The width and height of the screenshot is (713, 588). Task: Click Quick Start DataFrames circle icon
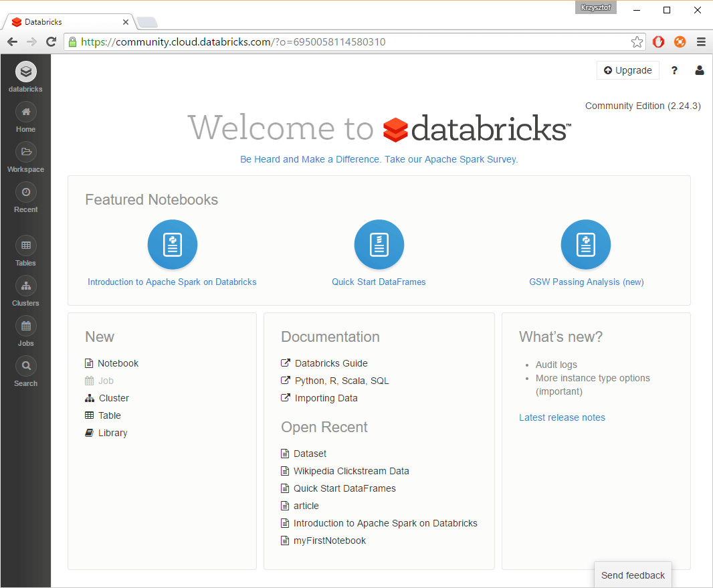[379, 245]
